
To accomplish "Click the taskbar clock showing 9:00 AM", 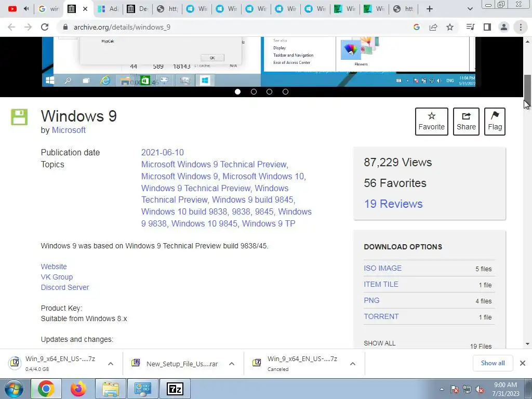I will [506, 389].
